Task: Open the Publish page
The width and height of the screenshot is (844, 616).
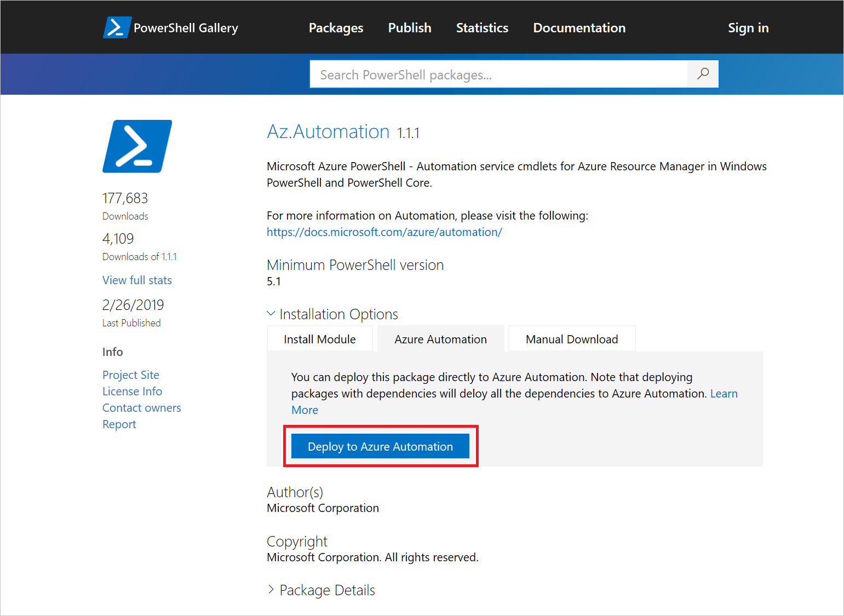Action: (409, 27)
